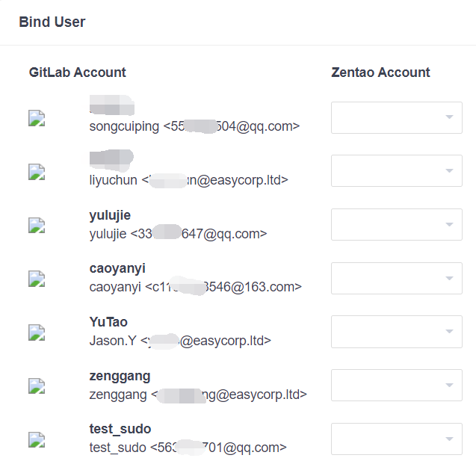Click the bold caoyanyi username

point(117,268)
